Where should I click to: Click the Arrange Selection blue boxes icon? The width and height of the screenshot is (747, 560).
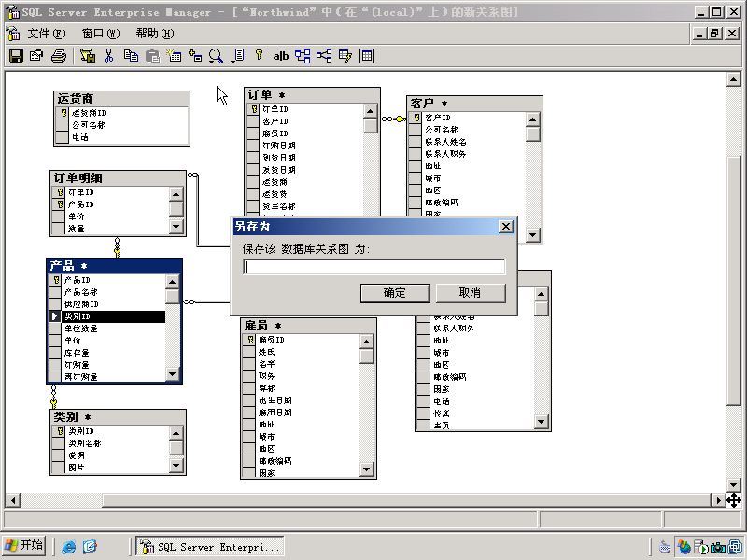303,56
